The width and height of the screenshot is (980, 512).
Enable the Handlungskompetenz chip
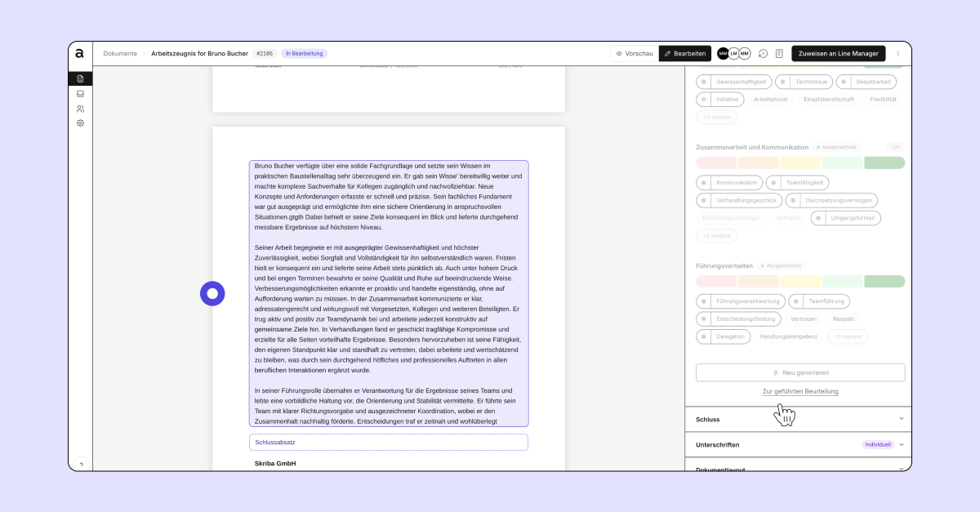[x=788, y=336]
